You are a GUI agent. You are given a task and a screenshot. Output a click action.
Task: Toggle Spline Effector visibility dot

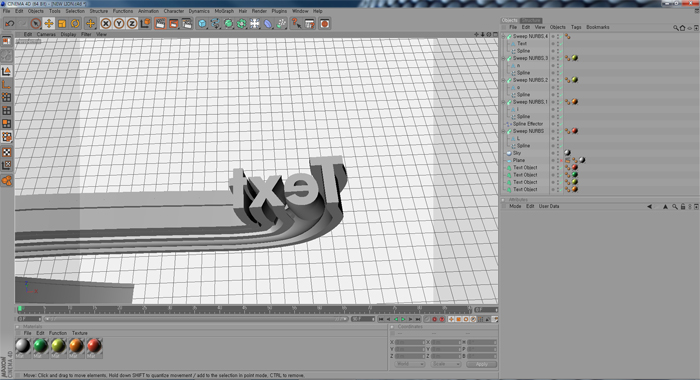[557, 124]
